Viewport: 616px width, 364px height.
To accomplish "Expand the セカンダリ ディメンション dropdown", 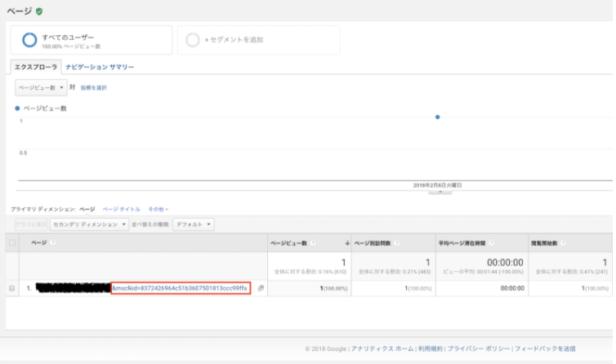I will pos(89,224).
